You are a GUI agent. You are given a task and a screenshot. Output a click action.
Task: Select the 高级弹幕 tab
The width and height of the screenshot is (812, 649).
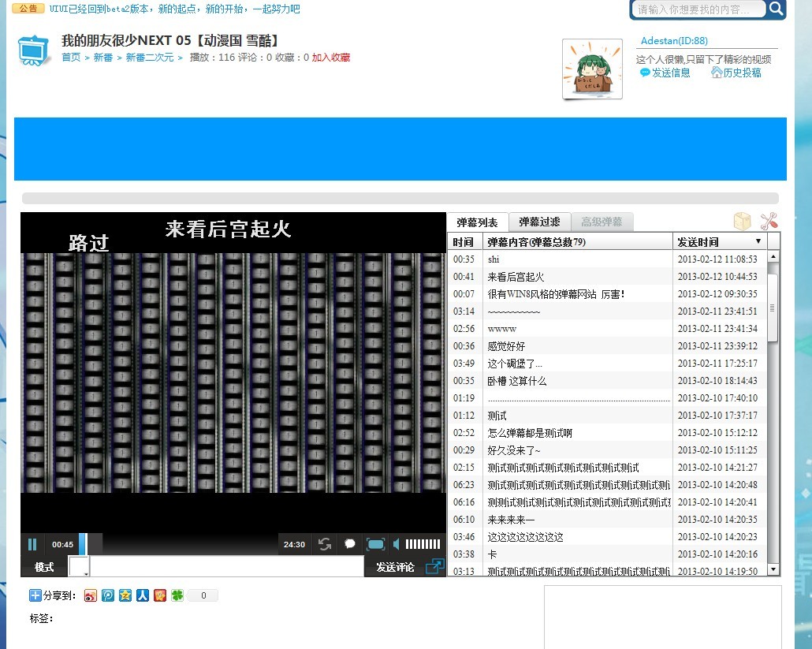(602, 222)
